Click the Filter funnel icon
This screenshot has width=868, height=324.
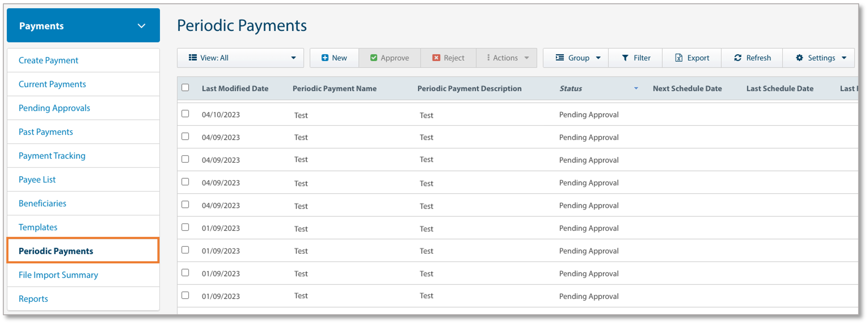(625, 58)
